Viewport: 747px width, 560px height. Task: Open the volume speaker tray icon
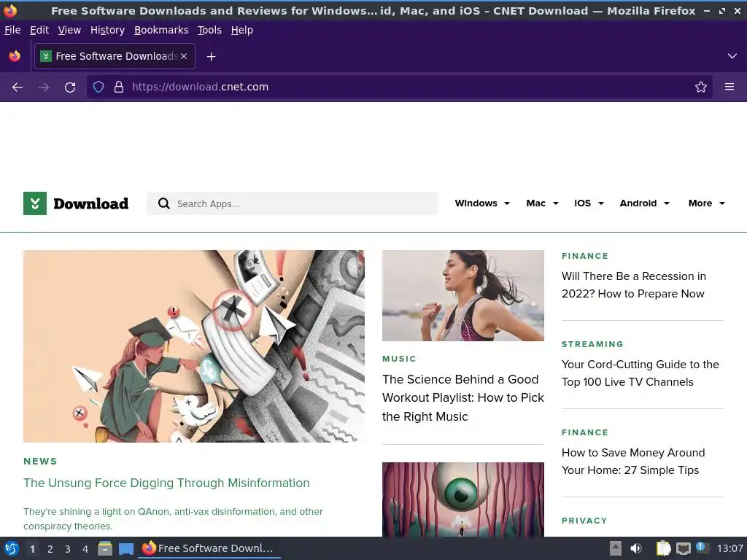636,548
